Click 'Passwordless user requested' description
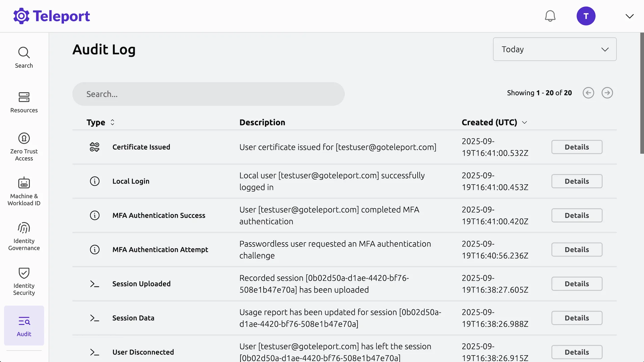644x362 pixels. point(335,250)
